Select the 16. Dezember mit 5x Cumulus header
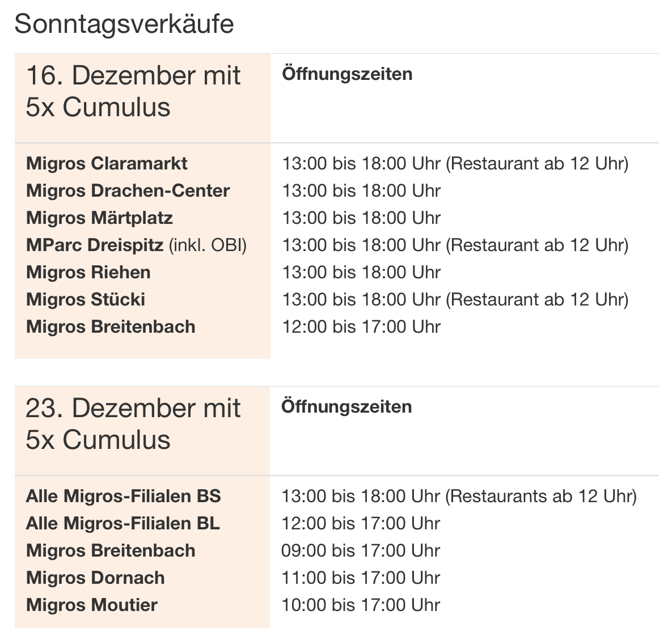This screenshot has width=672, height=628. point(133,91)
